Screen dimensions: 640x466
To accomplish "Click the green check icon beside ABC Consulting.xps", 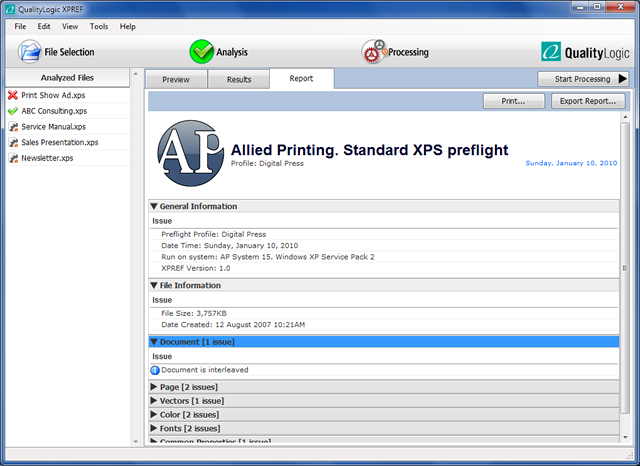I will [13, 111].
